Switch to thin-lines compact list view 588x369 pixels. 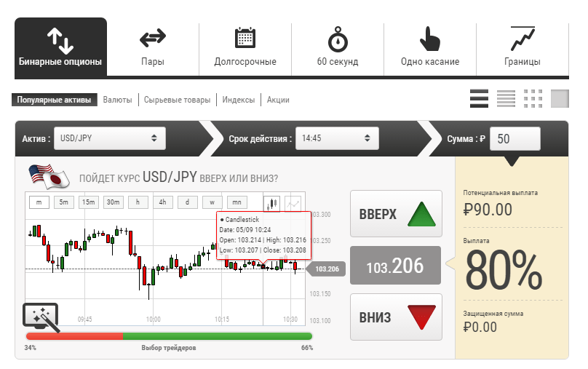506,99
